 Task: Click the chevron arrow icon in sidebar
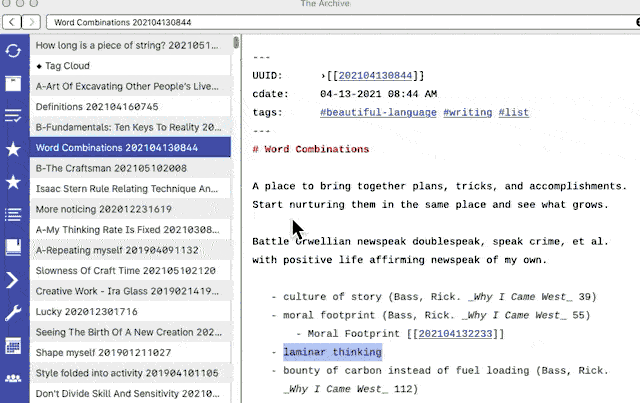[x=12, y=280]
